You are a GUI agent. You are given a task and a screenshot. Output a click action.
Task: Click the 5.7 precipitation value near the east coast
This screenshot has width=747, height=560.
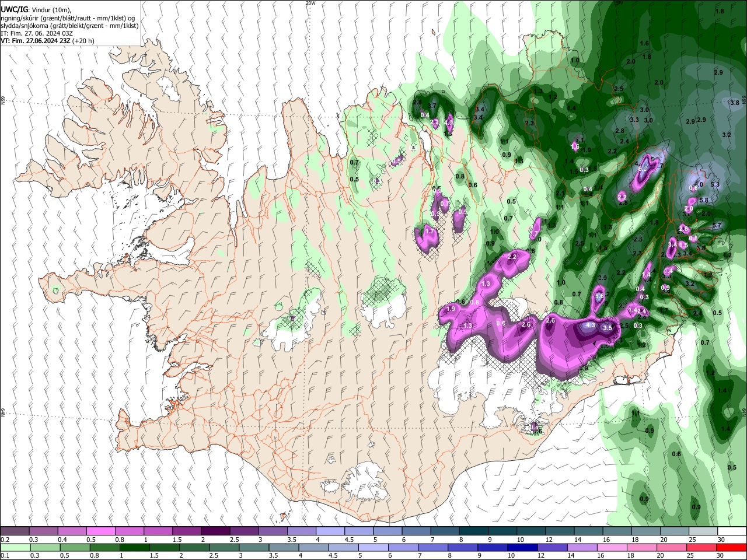(717, 226)
